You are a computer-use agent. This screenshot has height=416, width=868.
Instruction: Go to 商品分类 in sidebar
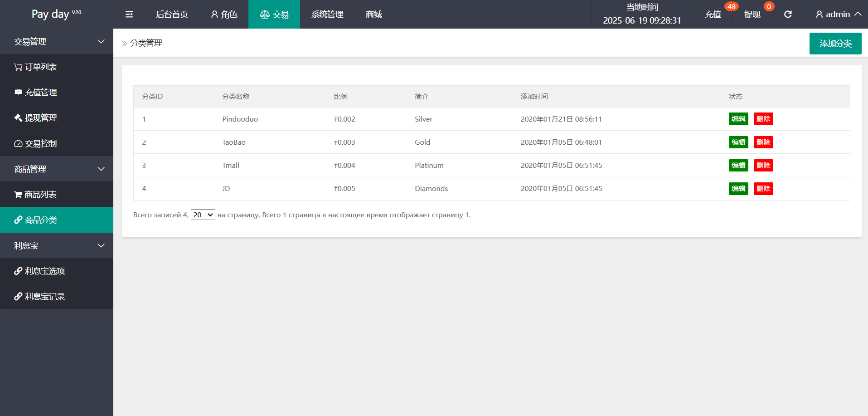pyautogui.click(x=57, y=220)
